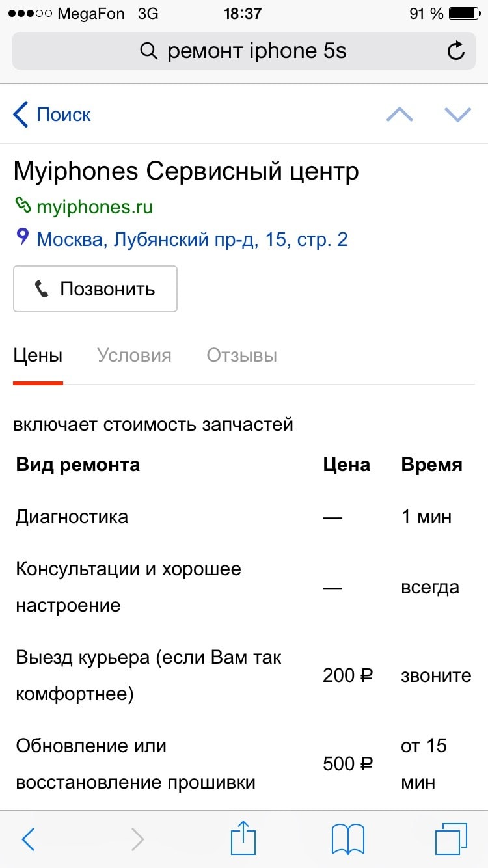Screen dimensions: 488x868
Task: Tap the map pin icon beside address
Action: coord(23,238)
